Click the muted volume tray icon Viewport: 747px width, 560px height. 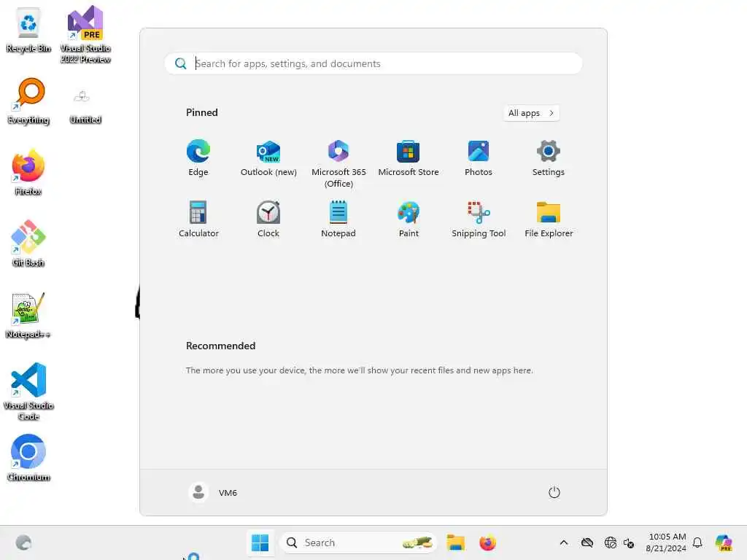tap(628, 542)
